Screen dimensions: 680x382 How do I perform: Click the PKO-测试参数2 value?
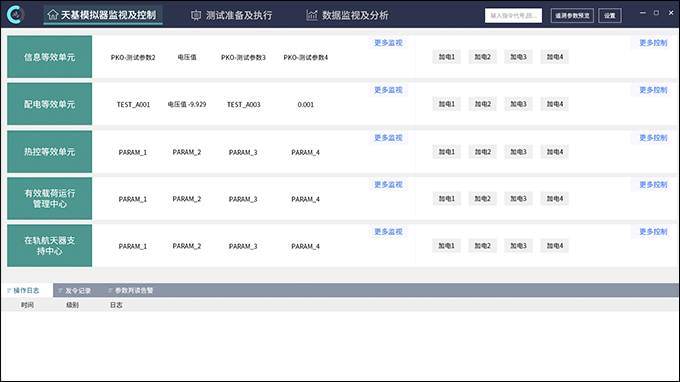pos(133,57)
